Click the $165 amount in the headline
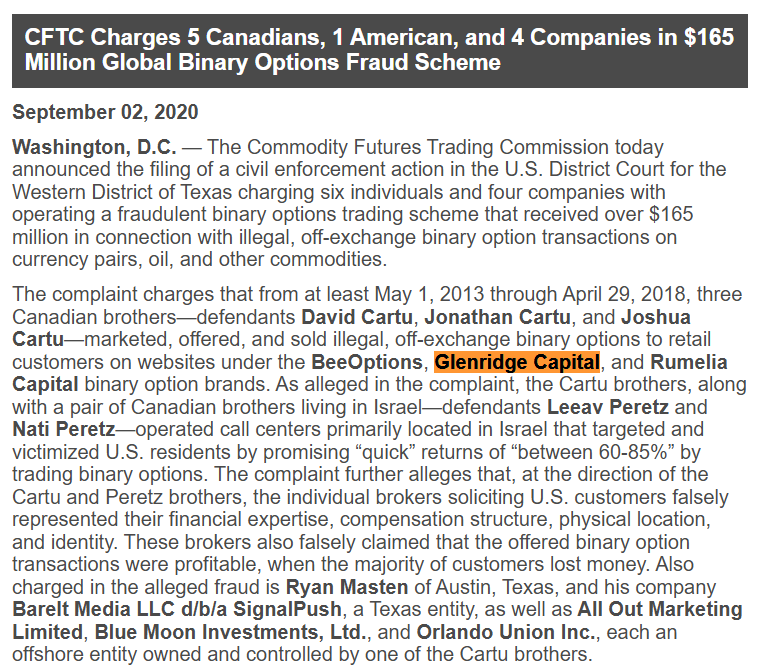Image resolution: width=764 pixels, height=670 pixels. point(709,38)
